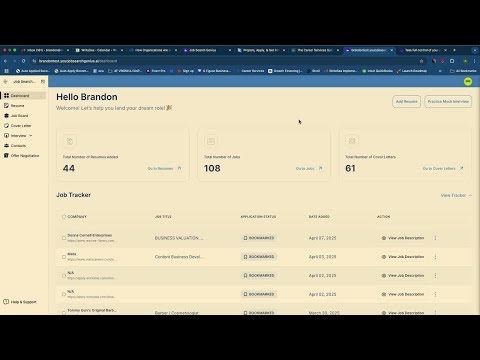Open the Job Board sidebar icon
Screen dimensions: 480x360
[6, 116]
